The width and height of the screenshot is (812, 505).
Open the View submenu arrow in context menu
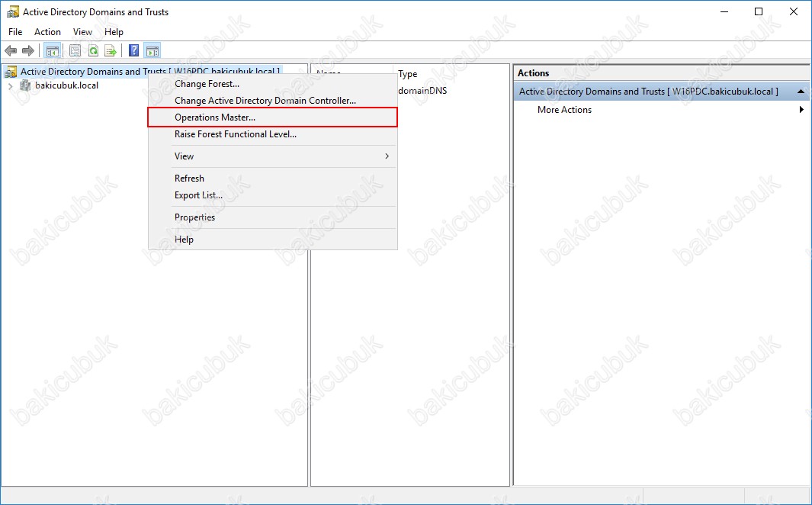pyautogui.click(x=387, y=156)
